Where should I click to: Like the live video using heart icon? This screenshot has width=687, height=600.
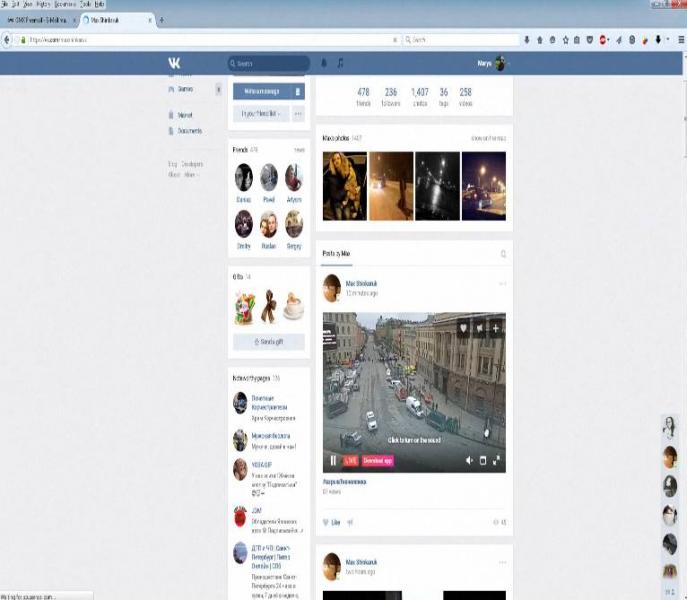click(463, 327)
